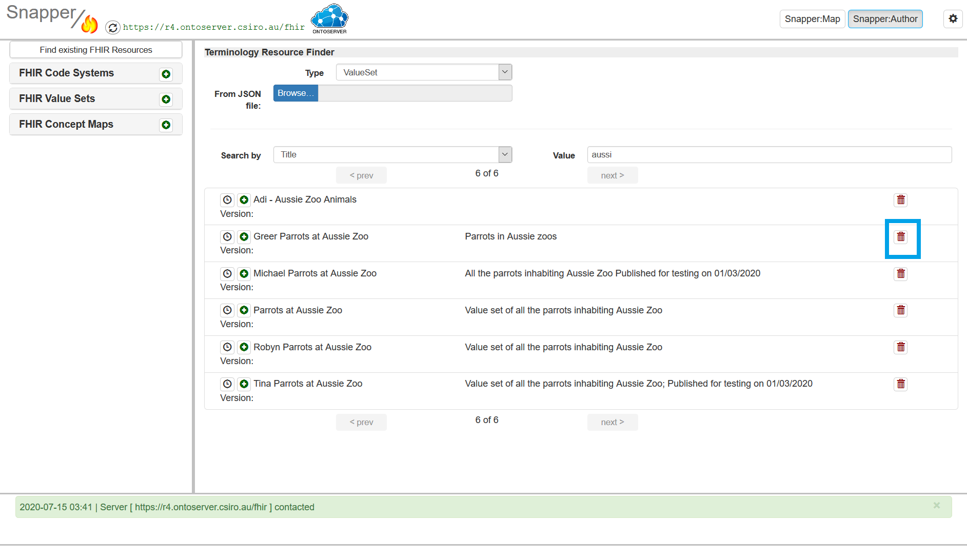Show history for Michael Parrots at Aussie Zoo
Viewport: 967px width, 560px height.
click(x=227, y=274)
